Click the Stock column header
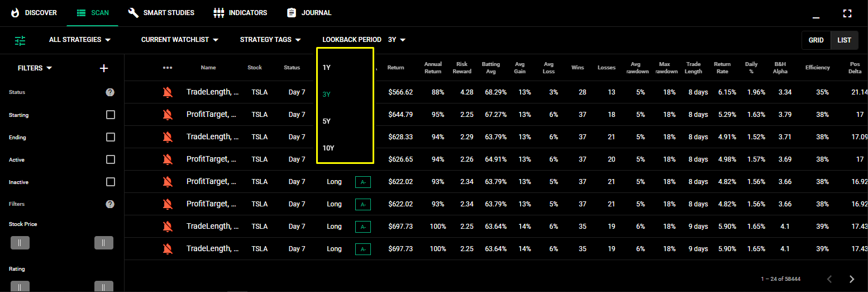The image size is (868, 292). [x=255, y=68]
